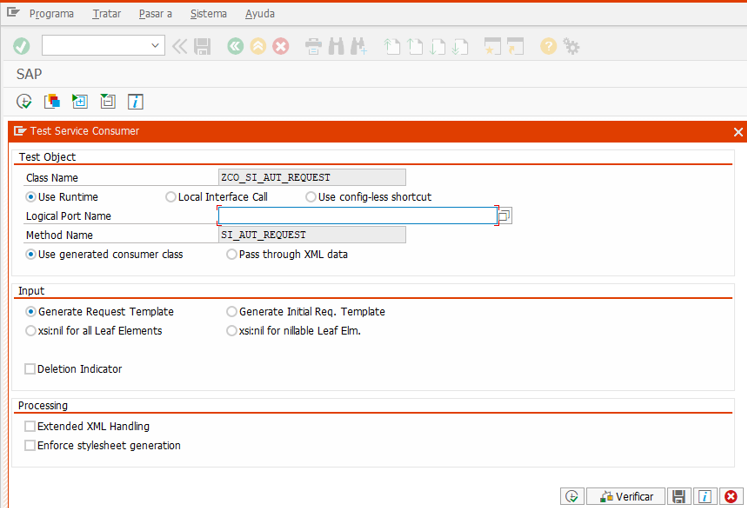Viewport: 747px width, 508px height.
Task: Open the Pasar a menu
Action: (155, 14)
